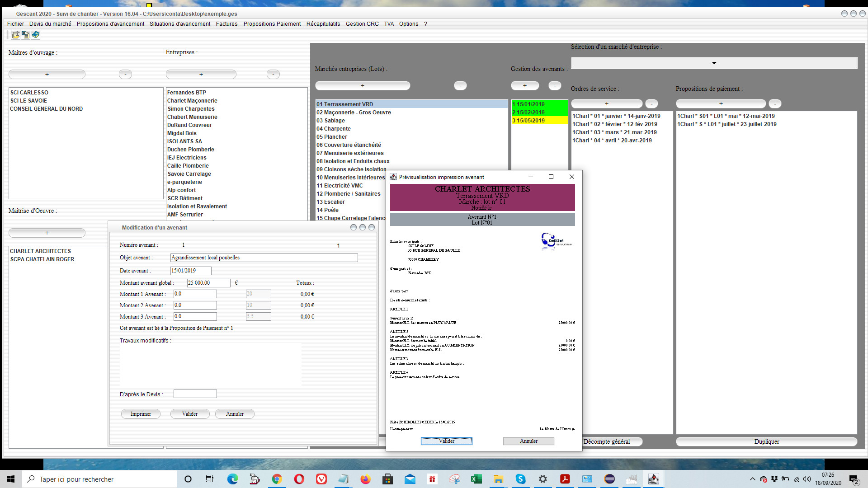Remove selected Ordre de service
This screenshot has height=488, width=868.
click(651, 103)
